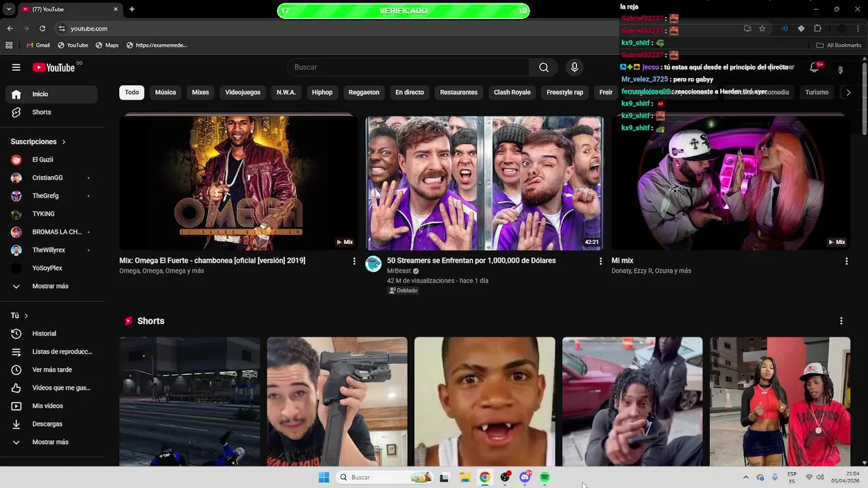Select the Música filter chip

165,92
